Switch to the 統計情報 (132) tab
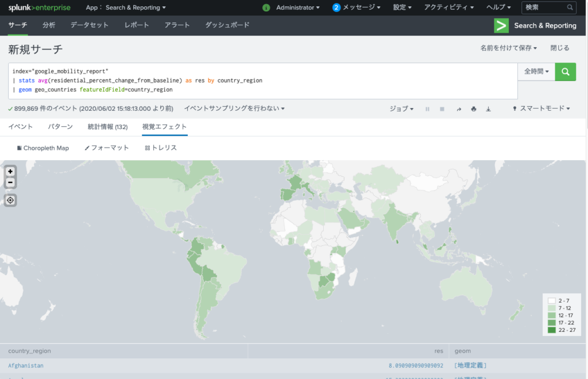The image size is (588, 379). point(107,126)
